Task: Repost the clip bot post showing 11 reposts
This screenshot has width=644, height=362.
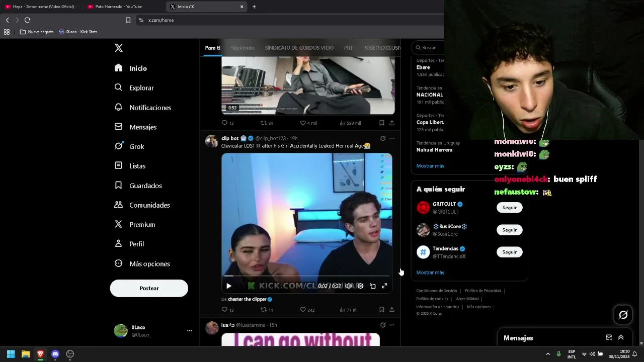Action: coord(267,310)
